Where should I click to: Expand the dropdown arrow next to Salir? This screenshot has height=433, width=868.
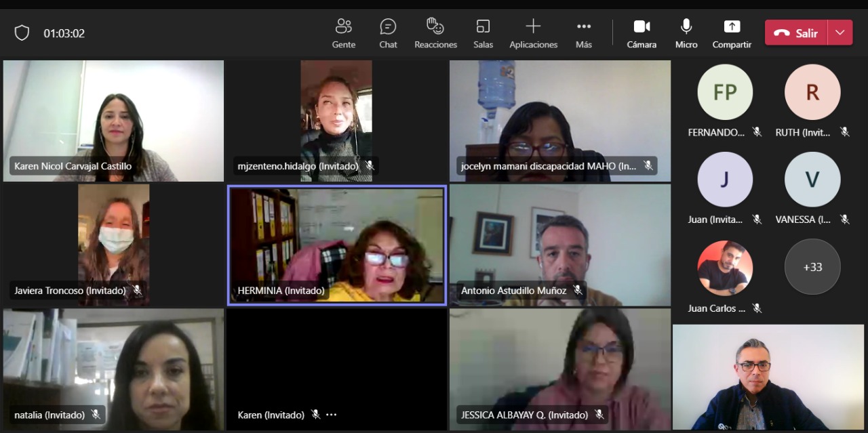coord(840,33)
